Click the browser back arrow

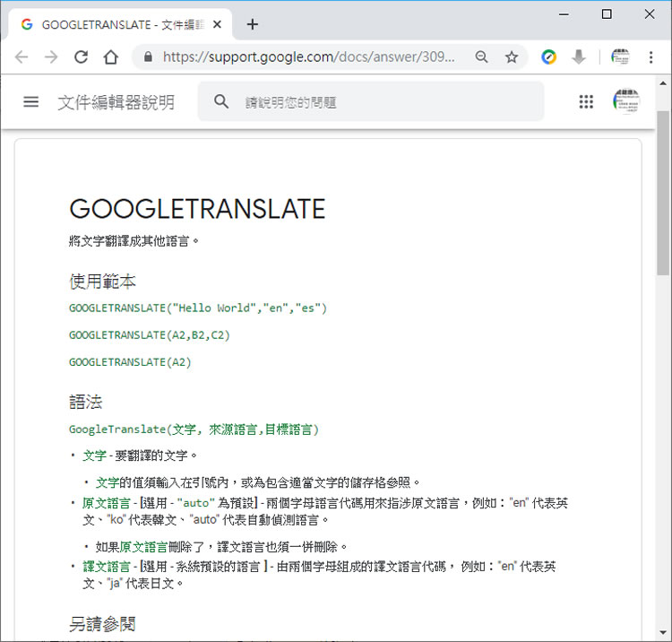point(22,57)
